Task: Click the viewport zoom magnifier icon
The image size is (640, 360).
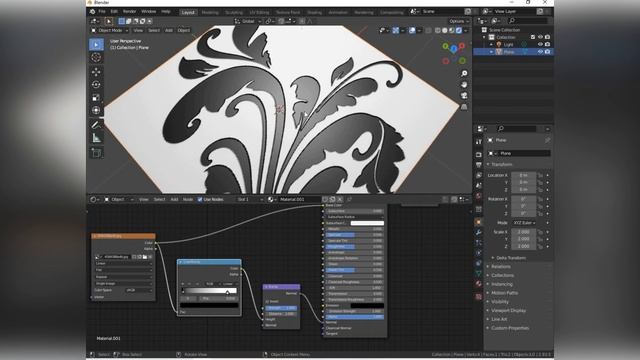Action: pyautogui.click(x=464, y=73)
